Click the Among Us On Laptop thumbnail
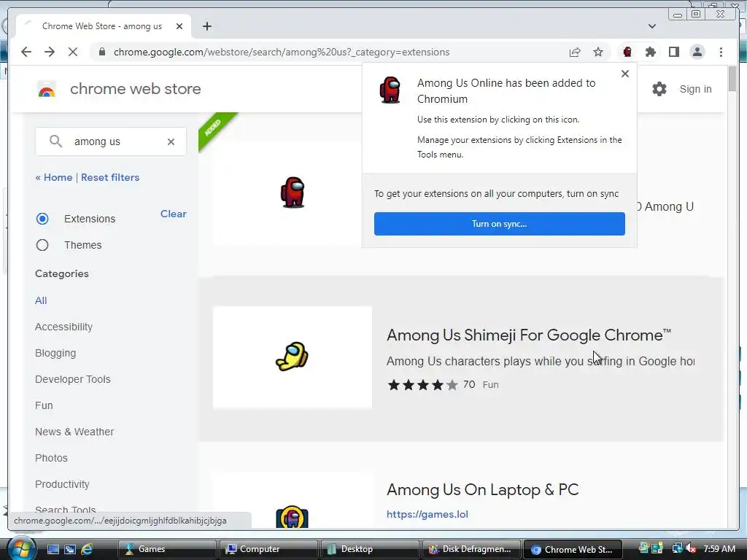 (292, 500)
